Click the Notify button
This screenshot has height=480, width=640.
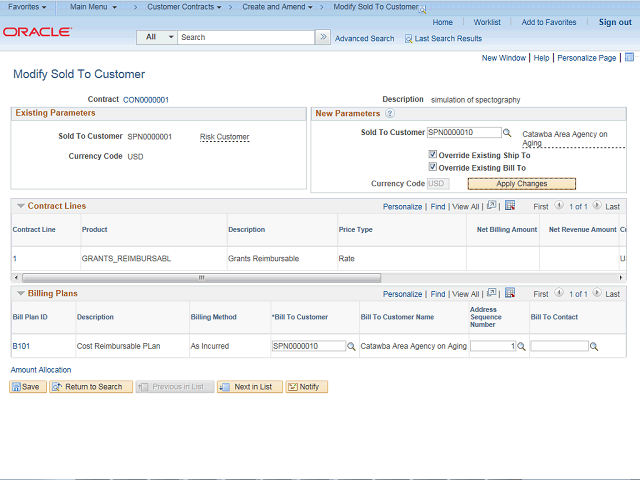(307, 387)
